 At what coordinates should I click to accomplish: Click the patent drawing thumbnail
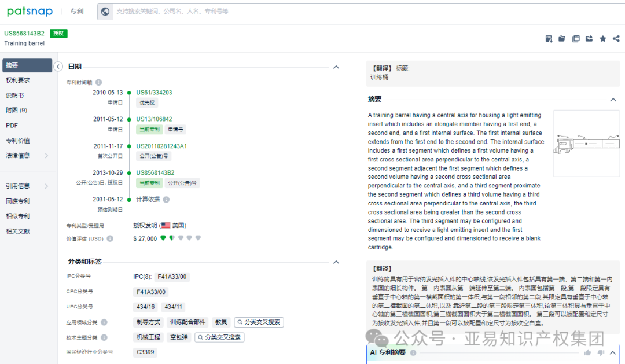tap(586, 143)
